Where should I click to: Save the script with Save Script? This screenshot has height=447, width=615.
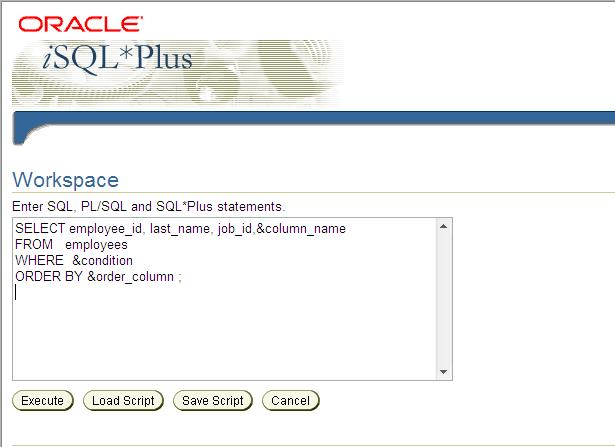[x=213, y=400]
